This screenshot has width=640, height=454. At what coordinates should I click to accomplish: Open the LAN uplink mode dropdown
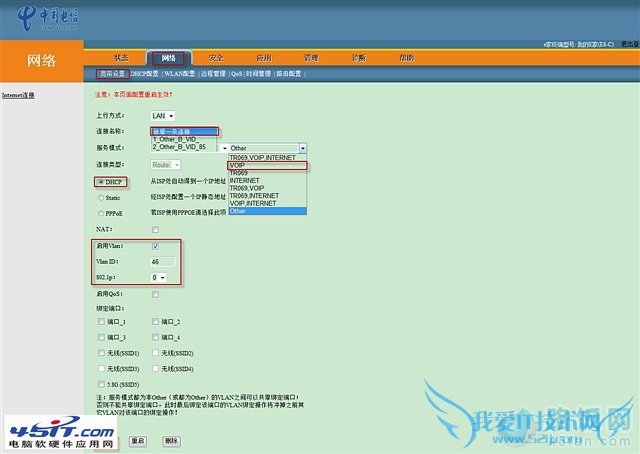coord(163,116)
